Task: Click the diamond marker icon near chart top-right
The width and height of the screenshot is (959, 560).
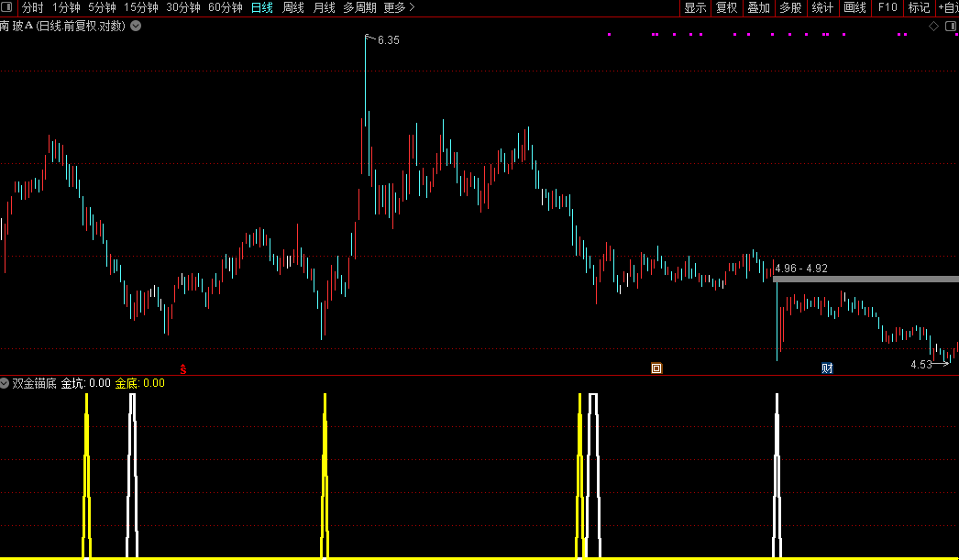Action: [x=933, y=27]
